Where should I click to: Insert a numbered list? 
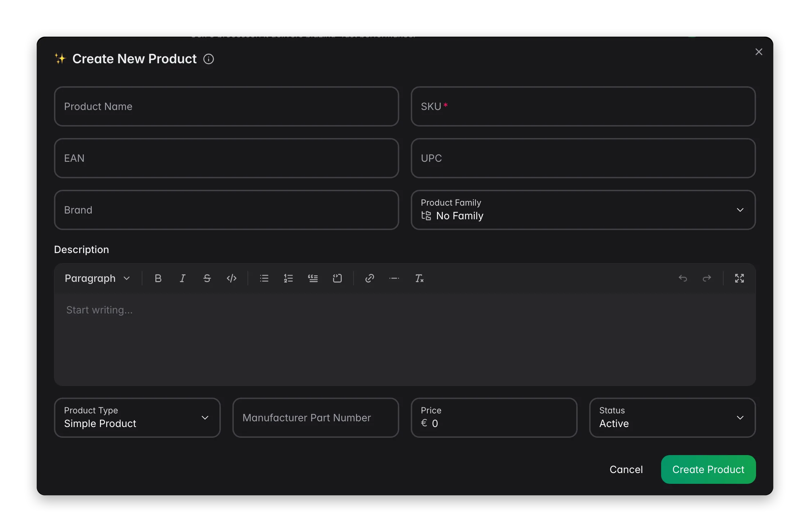(288, 278)
